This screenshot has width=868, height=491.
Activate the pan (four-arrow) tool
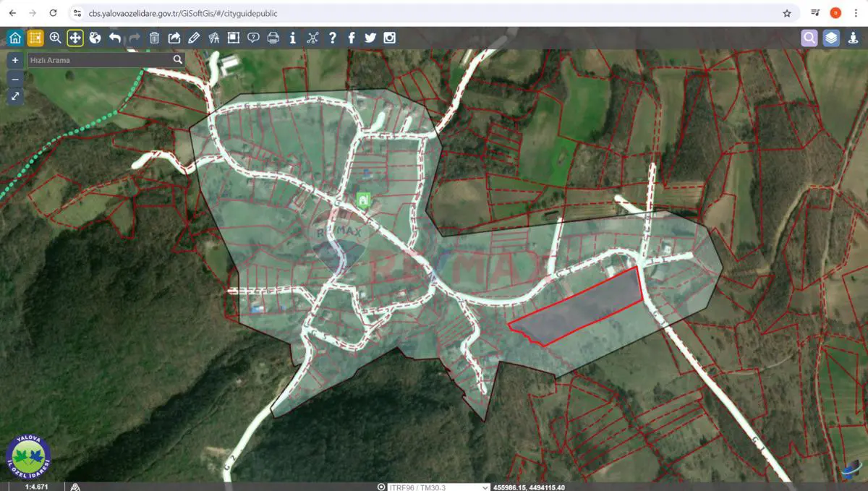pos(75,38)
